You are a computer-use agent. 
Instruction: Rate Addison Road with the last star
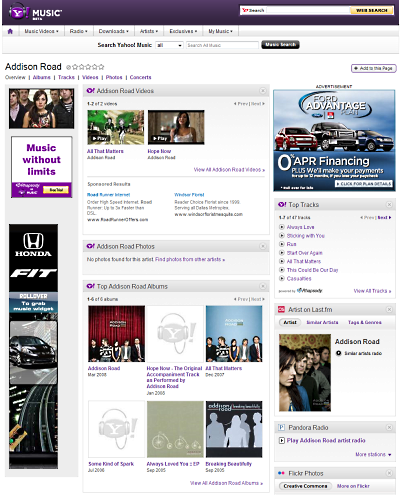[101, 67]
